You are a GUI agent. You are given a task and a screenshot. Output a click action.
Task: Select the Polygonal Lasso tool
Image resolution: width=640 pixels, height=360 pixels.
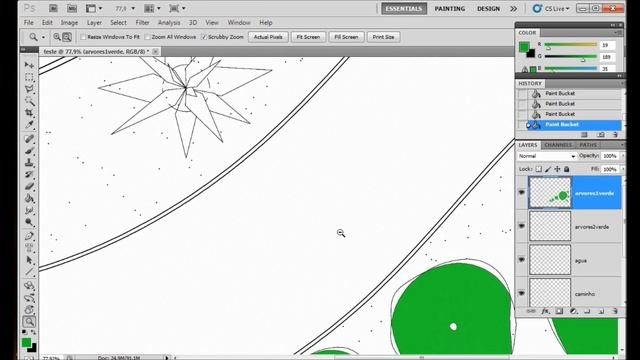pos(29,89)
